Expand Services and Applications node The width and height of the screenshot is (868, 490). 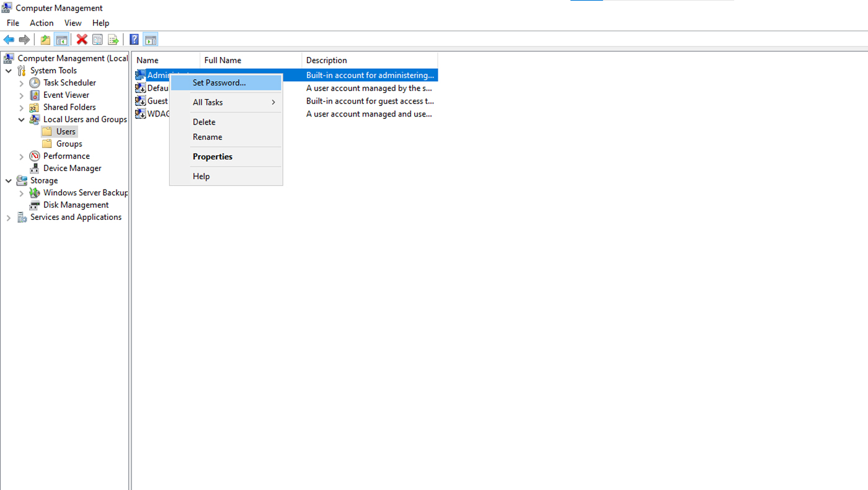[x=9, y=217]
